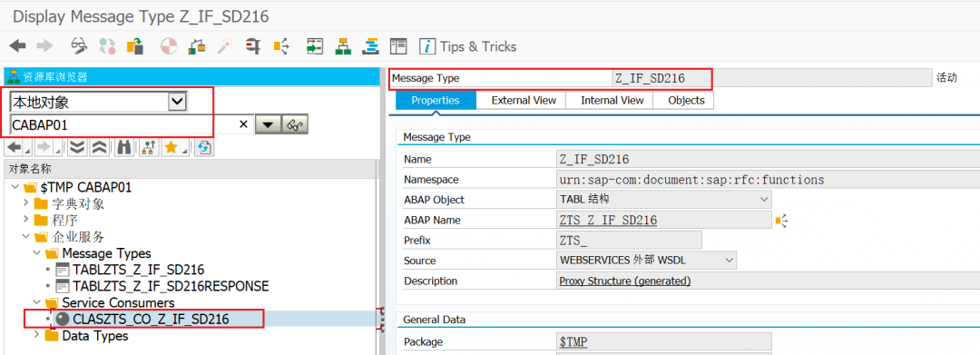
Task: Select TABLZTS_Z_IF_SD216RESPONSE tree item
Action: 171,286
